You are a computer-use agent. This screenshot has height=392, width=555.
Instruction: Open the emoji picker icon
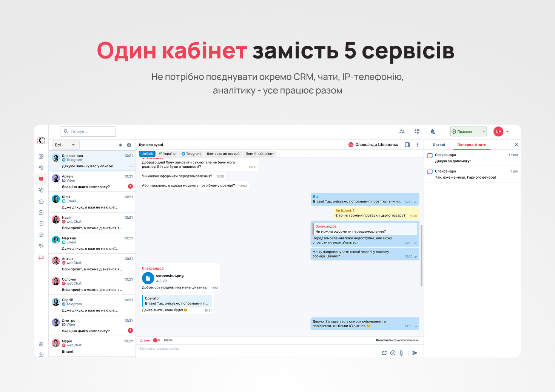tap(393, 353)
